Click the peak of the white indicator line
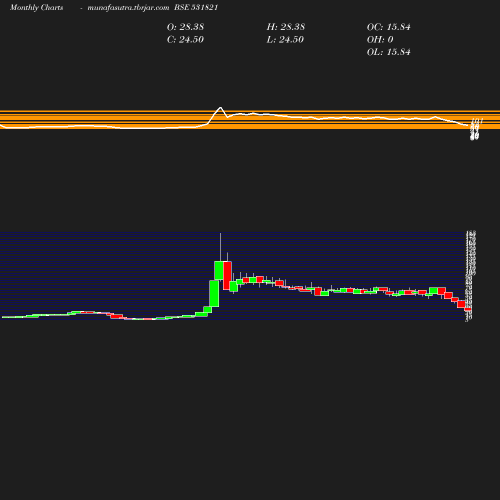500x500 pixels. [x=220, y=108]
